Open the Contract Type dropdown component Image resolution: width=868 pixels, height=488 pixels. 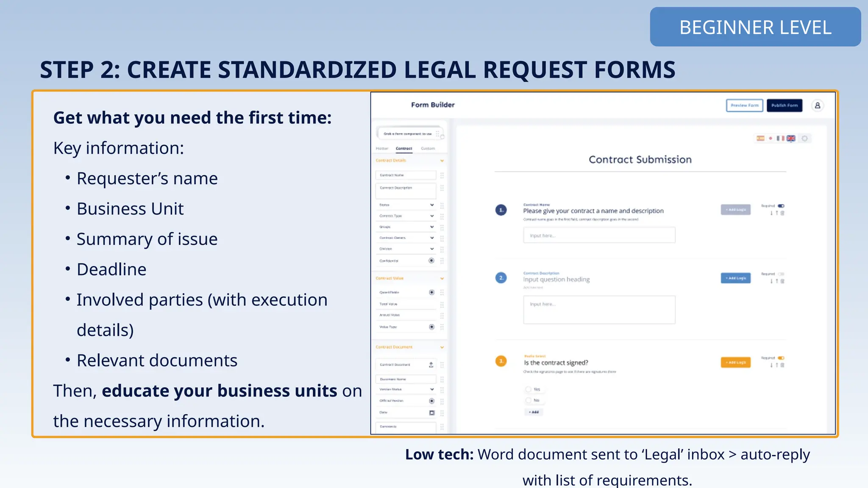pyautogui.click(x=406, y=216)
